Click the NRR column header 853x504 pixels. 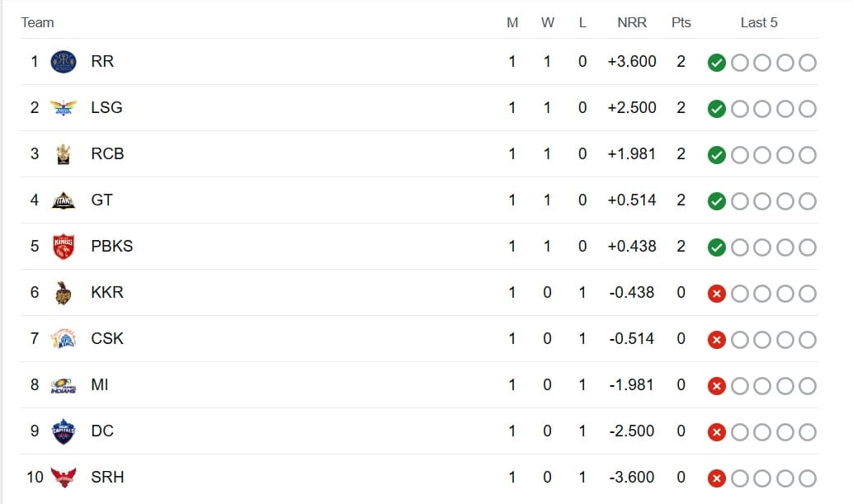(x=632, y=23)
